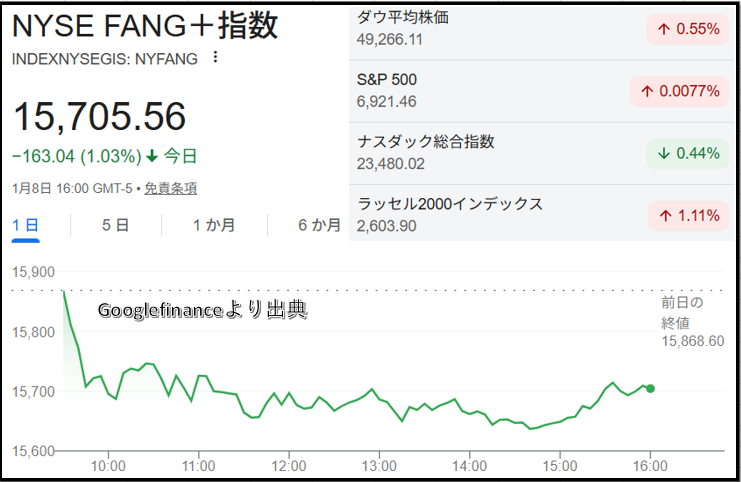Click the S&P 500 0.0077% change badge
Image resolution: width=741 pixels, height=482 pixels.
click(x=675, y=91)
